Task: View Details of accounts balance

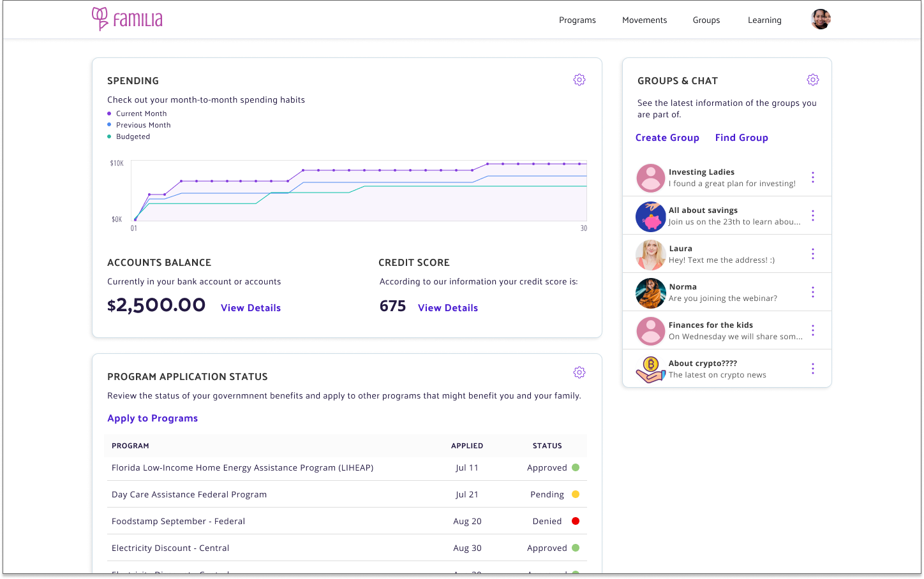Action: (250, 308)
